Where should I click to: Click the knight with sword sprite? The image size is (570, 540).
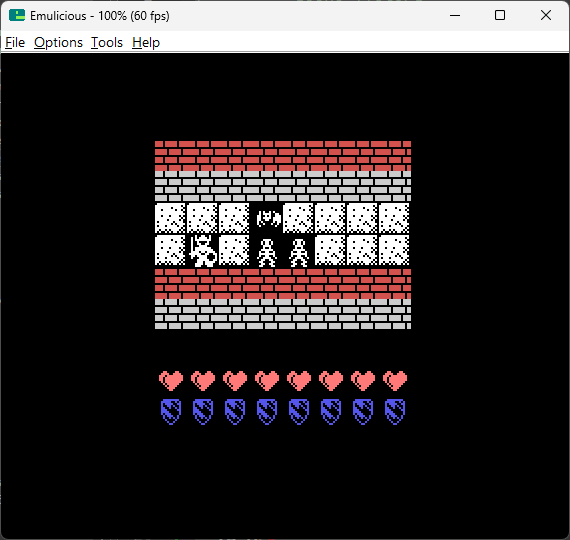pos(203,251)
